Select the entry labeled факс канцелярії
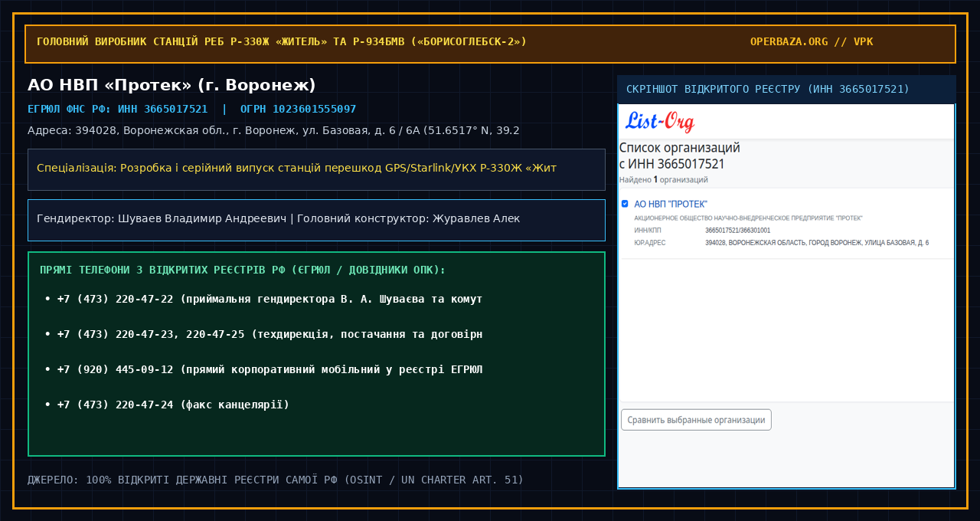This screenshot has height=521, width=980. pos(167,405)
